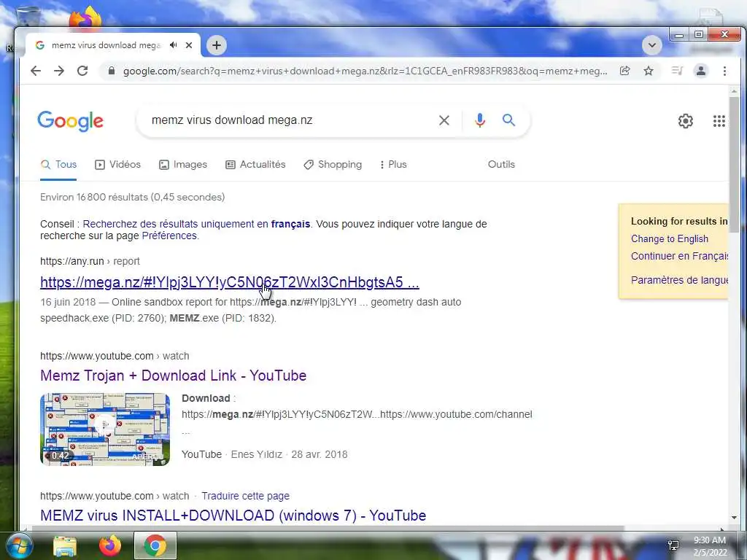Open the tab search dropdown arrow
This screenshot has height=560, width=747.
651,46
